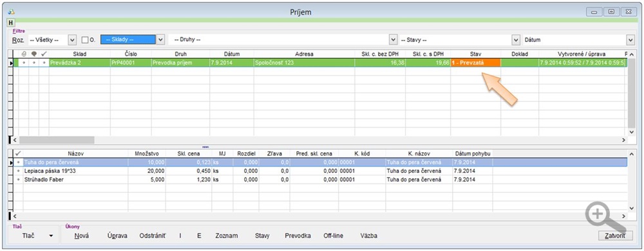Sort by Stav column header
Screen dimensions: 644x251
pos(476,54)
